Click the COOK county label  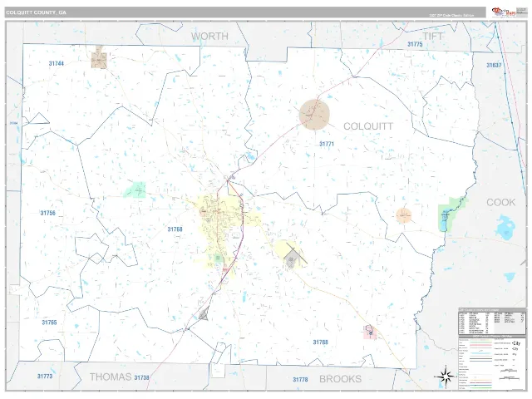(500, 202)
